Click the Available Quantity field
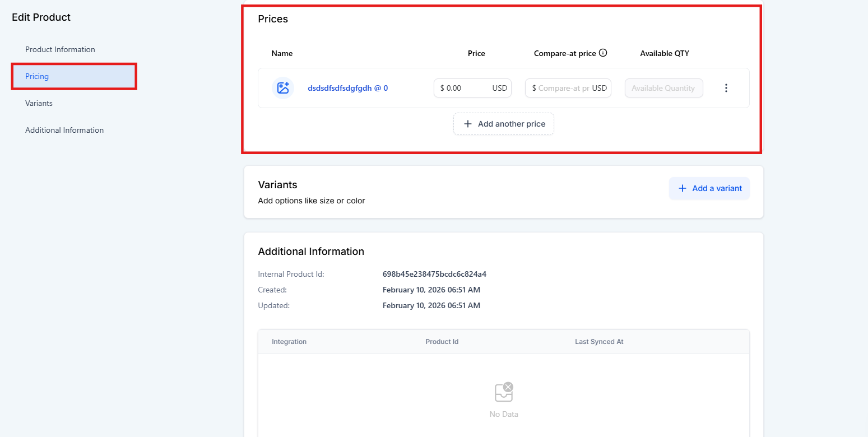Screen dimensions: 868x437 [x=663, y=88]
